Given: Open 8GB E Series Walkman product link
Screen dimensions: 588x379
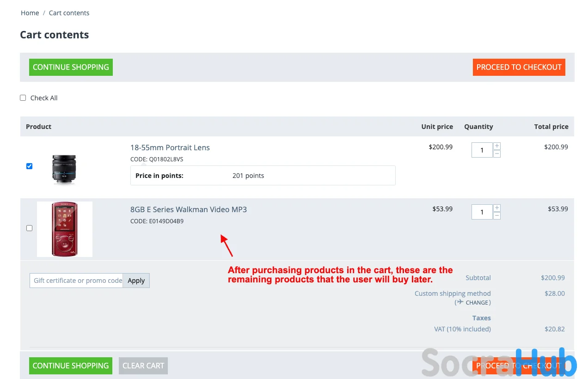Looking at the screenshot, I should coord(189,209).
